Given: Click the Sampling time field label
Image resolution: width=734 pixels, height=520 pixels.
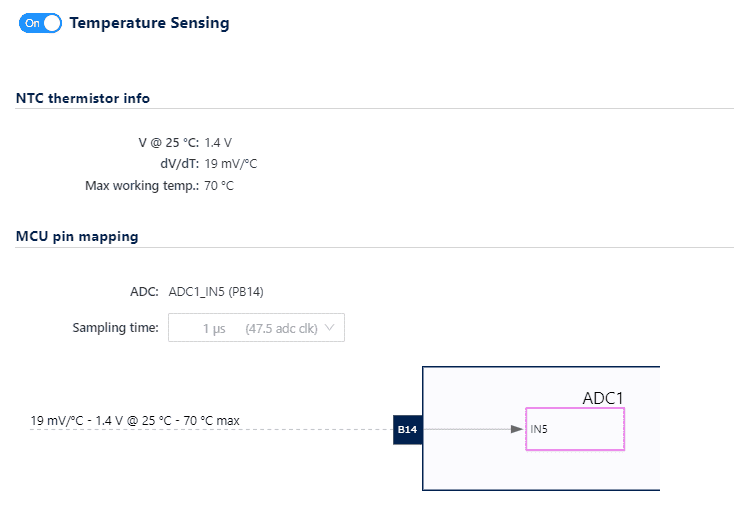Looking at the screenshot, I should 115,328.
